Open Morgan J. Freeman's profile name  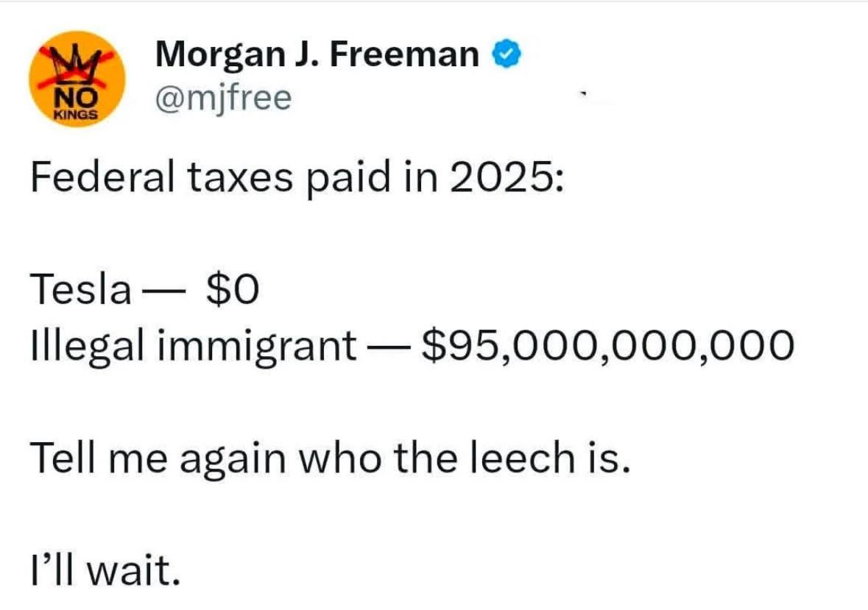tap(317, 54)
